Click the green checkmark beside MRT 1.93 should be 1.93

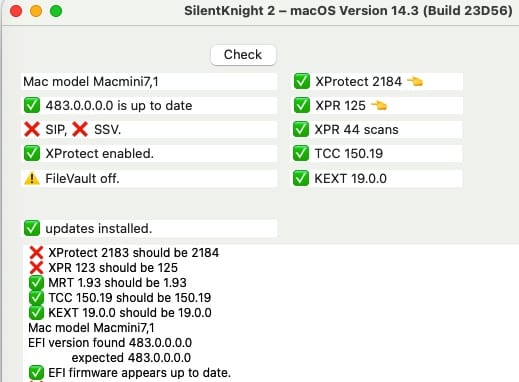click(x=36, y=283)
